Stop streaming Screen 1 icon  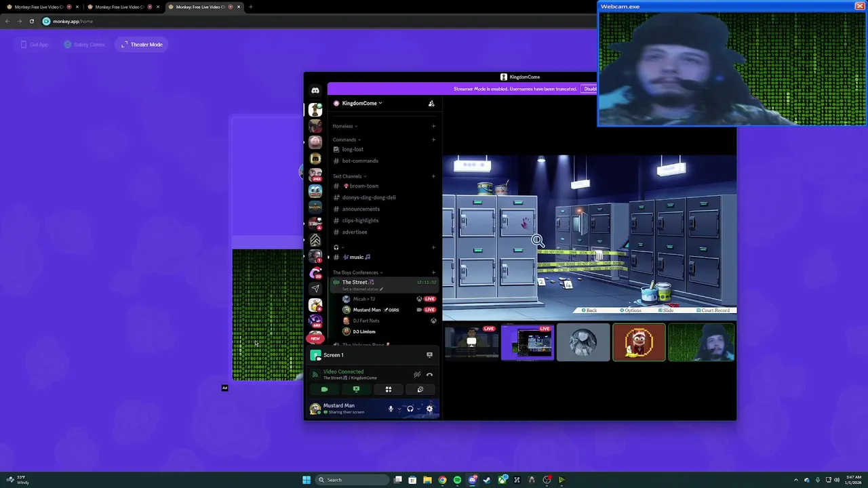(x=429, y=354)
